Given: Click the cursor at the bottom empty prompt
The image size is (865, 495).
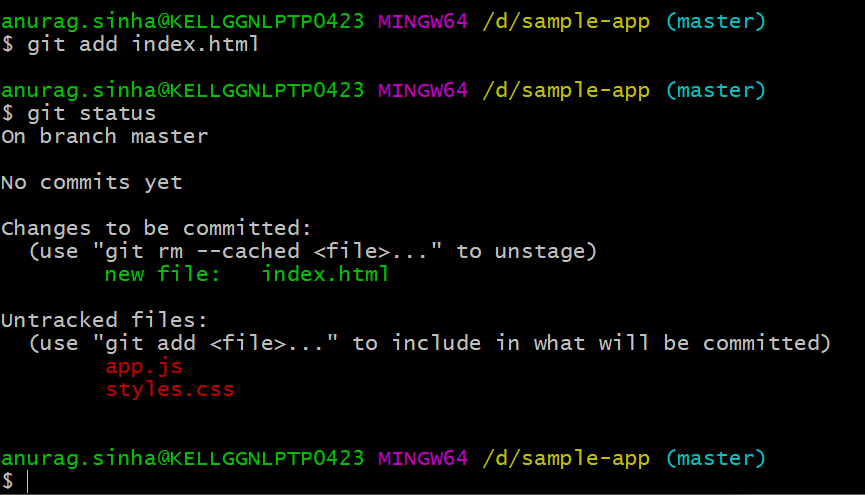Looking at the screenshot, I should pos(29,482).
